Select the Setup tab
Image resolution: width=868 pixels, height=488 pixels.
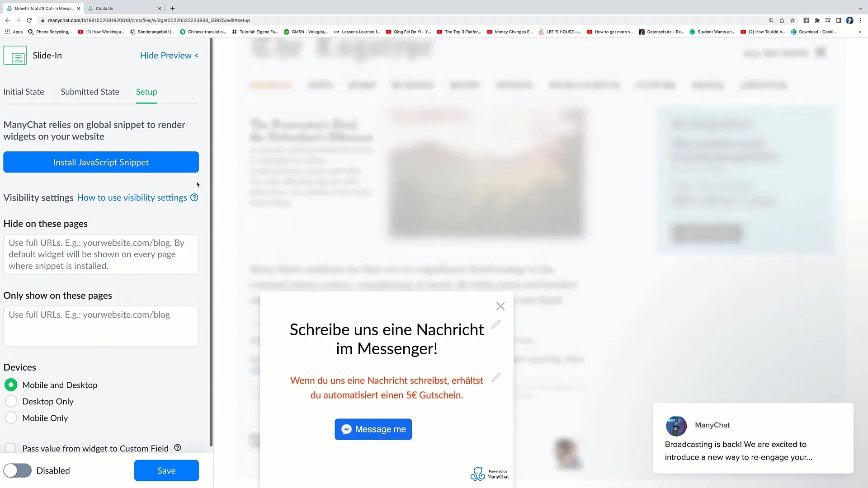pyautogui.click(x=146, y=92)
